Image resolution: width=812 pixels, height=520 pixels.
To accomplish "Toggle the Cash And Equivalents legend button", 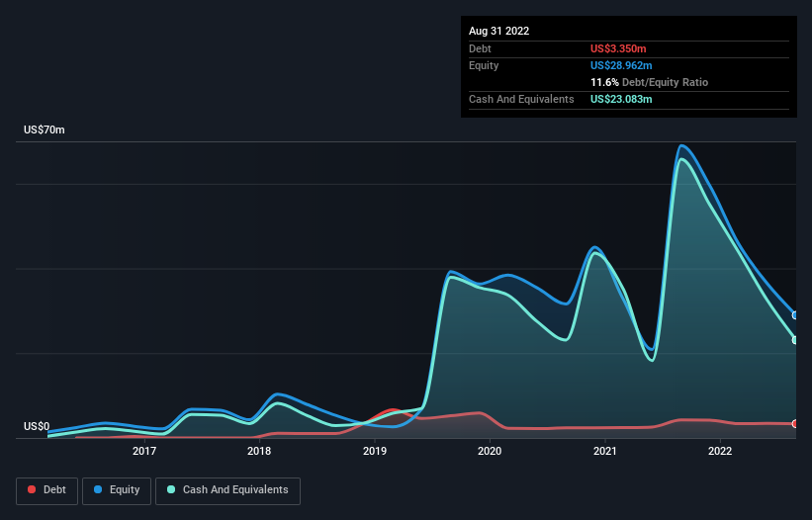I will point(227,490).
